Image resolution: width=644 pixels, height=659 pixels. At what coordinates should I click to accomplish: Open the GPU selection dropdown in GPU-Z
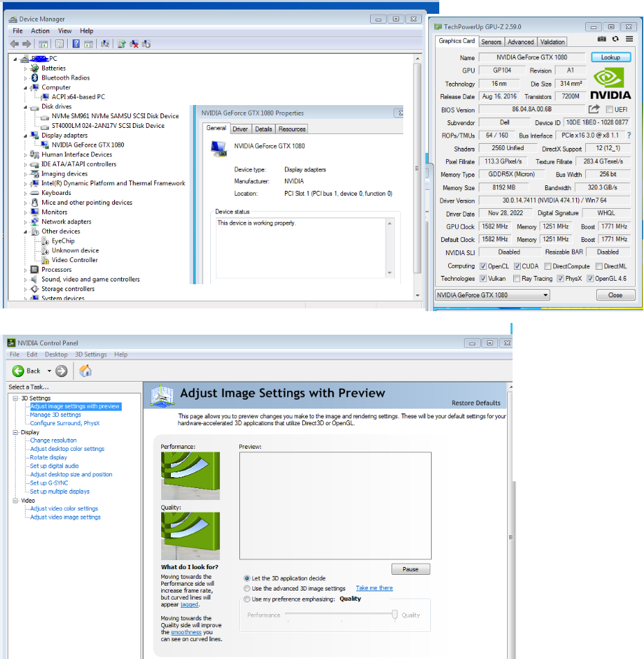click(493, 295)
